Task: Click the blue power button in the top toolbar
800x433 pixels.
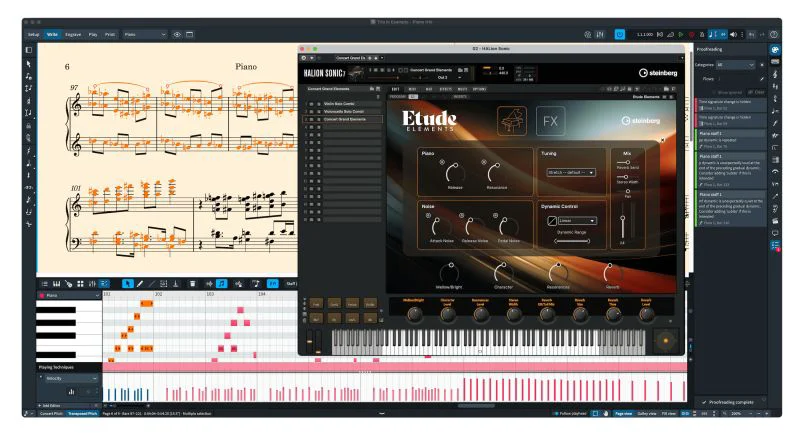Action: pyautogui.click(x=620, y=34)
